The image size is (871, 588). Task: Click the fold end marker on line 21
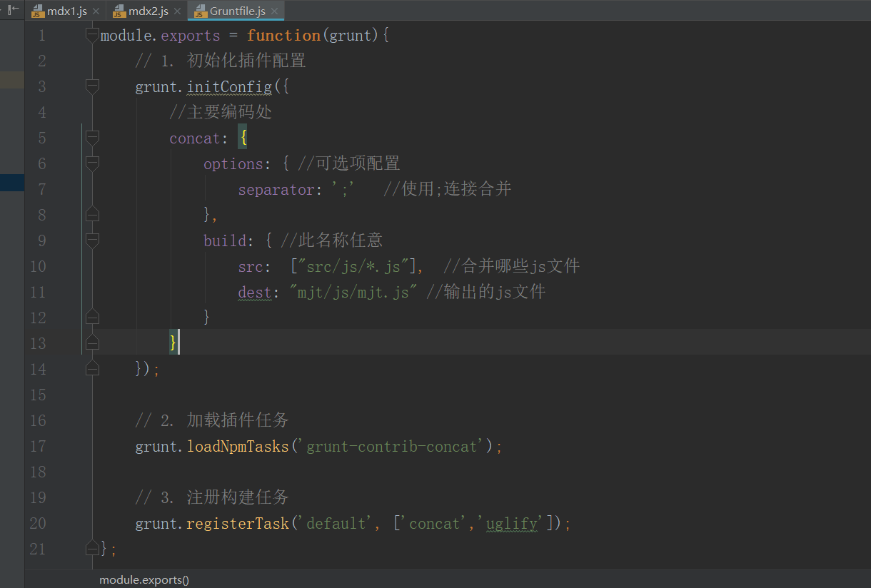coord(92,549)
